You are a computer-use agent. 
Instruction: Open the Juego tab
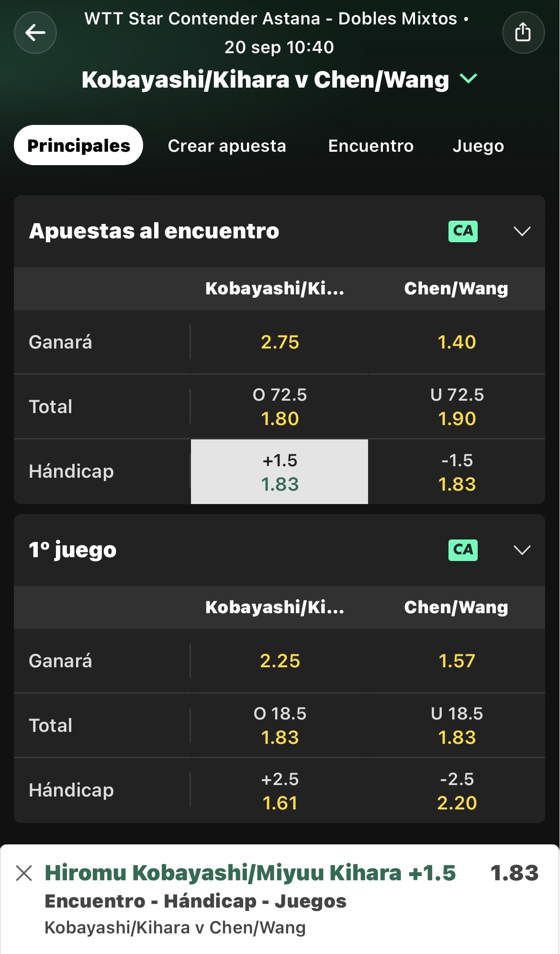478,146
